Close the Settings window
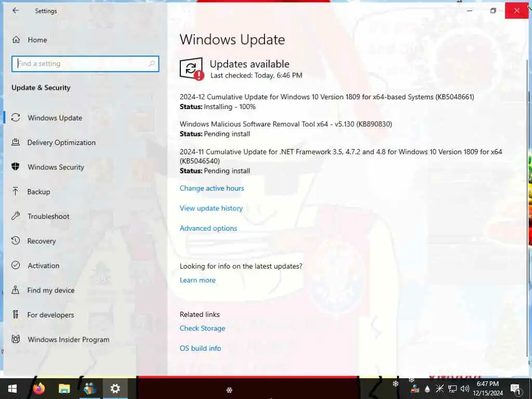 click(517, 10)
